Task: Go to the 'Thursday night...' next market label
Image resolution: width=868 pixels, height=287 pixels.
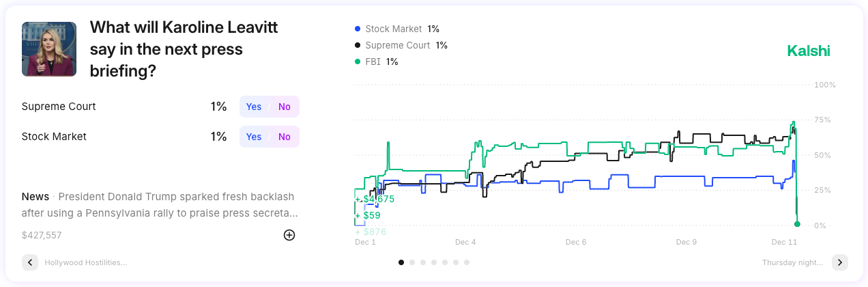Action: 792,262
